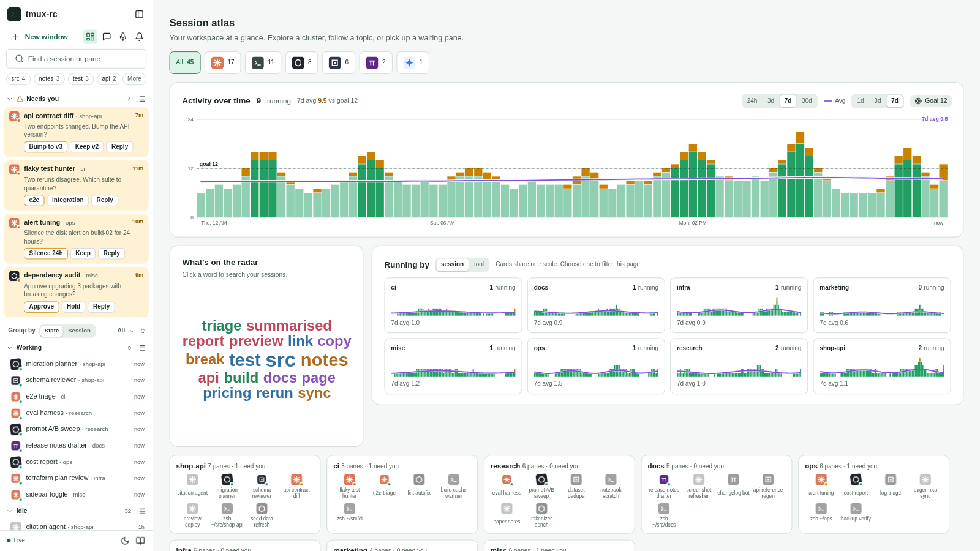Filter by orange asterisk tool, 17 panes
Viewport: 980px width, 551px height.
click(222, 62)
